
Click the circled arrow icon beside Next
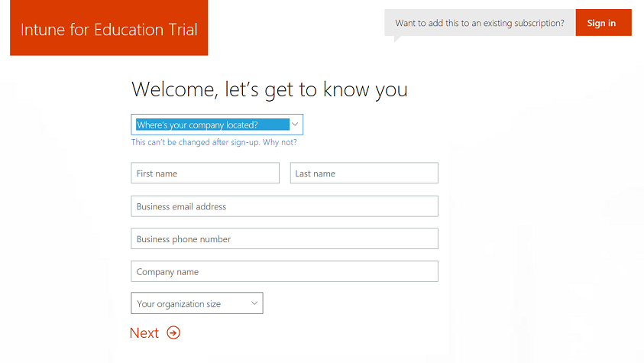click(173, 332)
